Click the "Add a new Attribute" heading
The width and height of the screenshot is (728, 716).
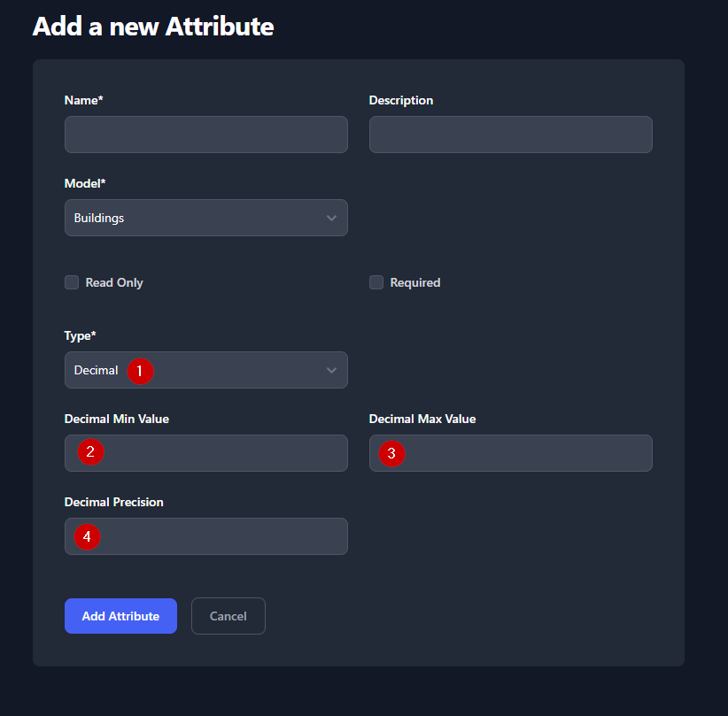(x=153, y=27)
